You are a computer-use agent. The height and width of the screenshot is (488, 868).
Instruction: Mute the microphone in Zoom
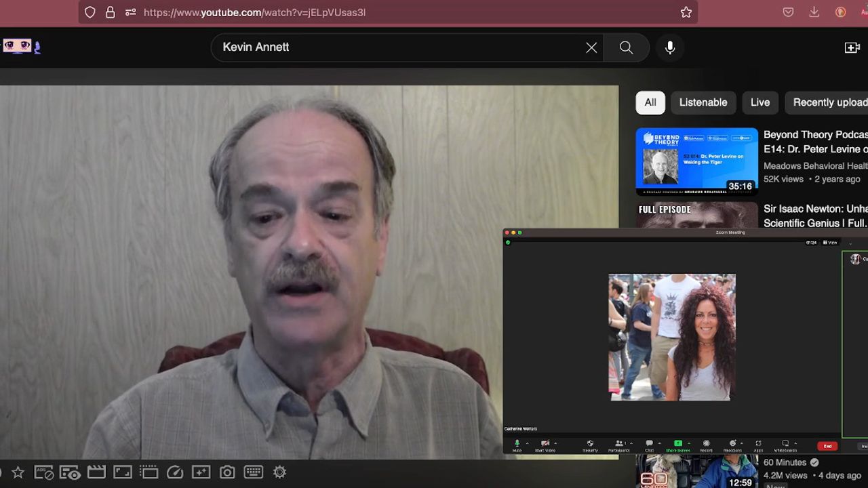[517, 444]
